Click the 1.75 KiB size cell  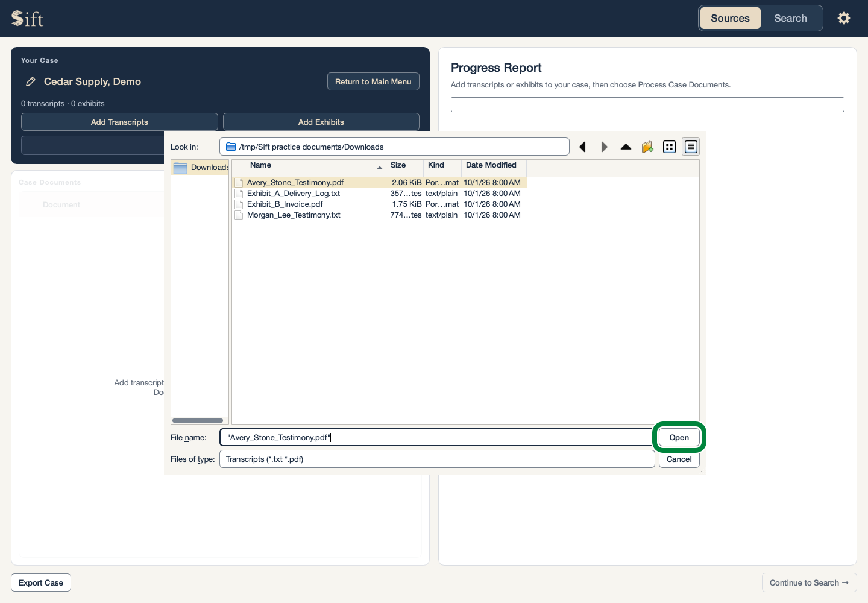coord(407,204)
